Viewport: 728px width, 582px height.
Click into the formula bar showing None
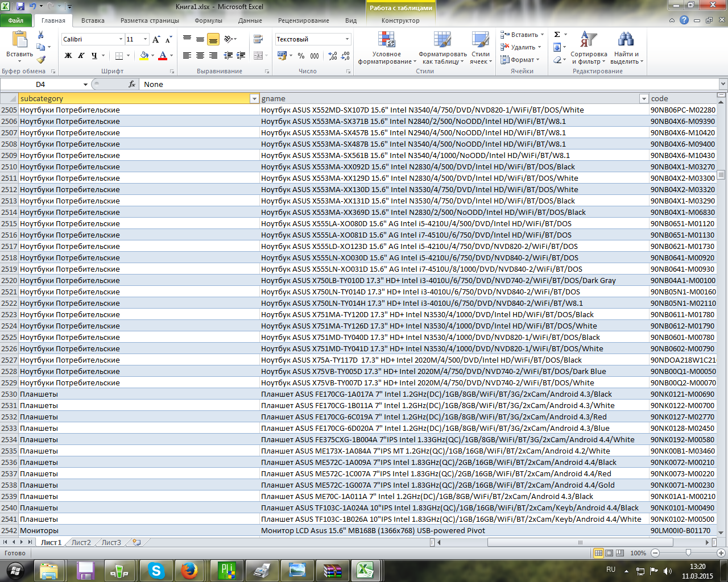point(430,84)
